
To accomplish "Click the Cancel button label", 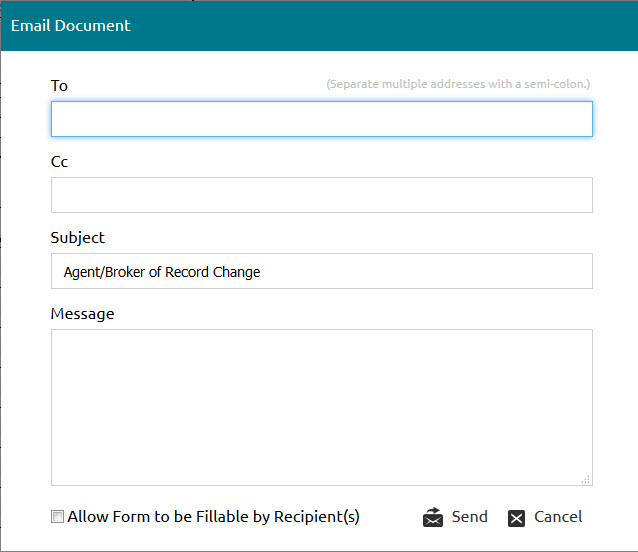I will click(558, 517).
